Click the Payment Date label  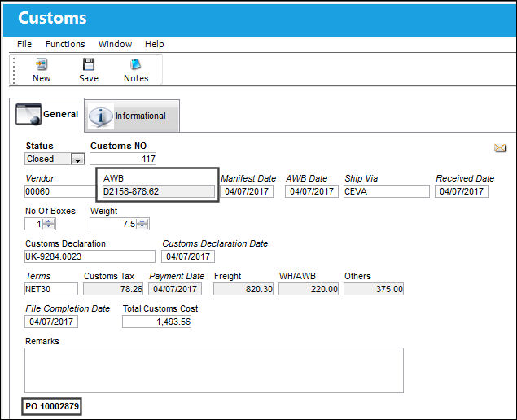point(177,276)
